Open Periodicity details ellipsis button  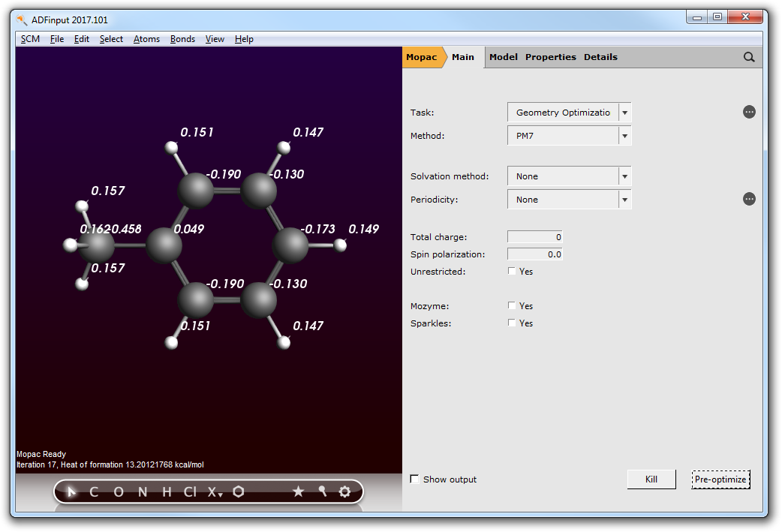749,199
